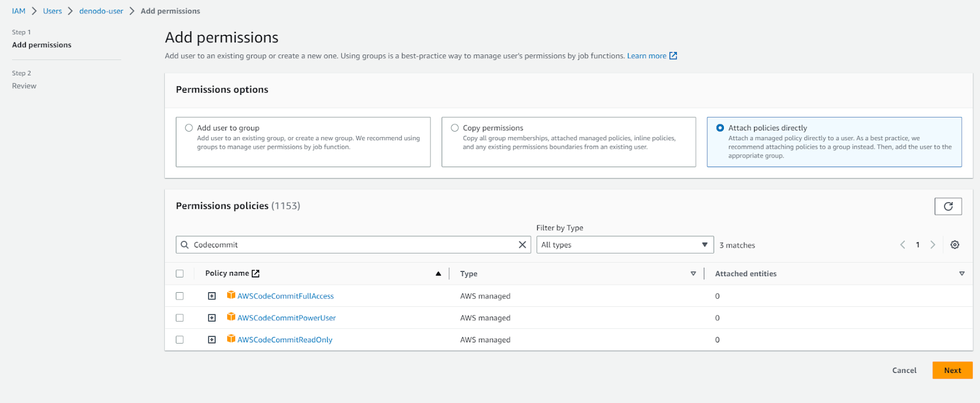Expand the AWSCodeCommitReadOnly policy details
The width and height of the screenshot is (980, 403).
tap(212, 340)
